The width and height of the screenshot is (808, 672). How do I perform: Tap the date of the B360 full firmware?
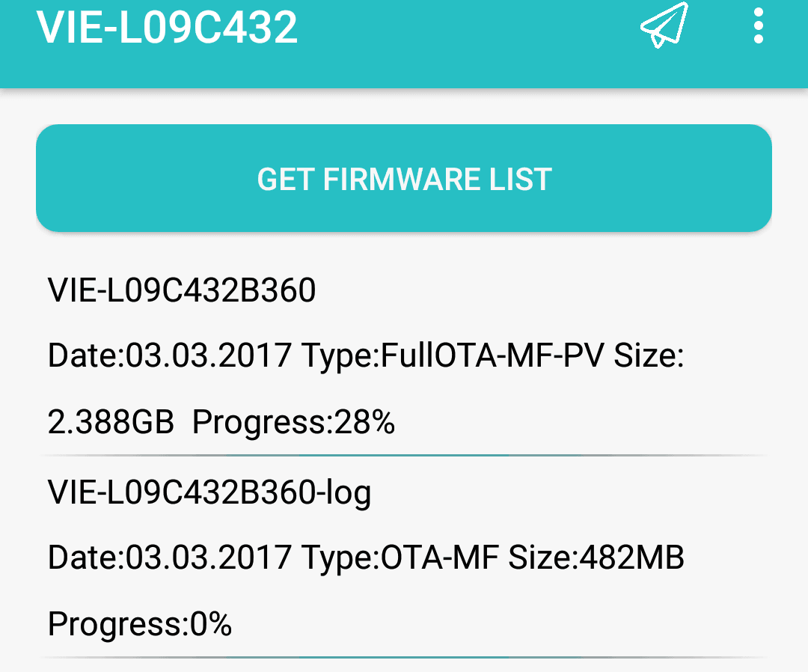(170, 355)
